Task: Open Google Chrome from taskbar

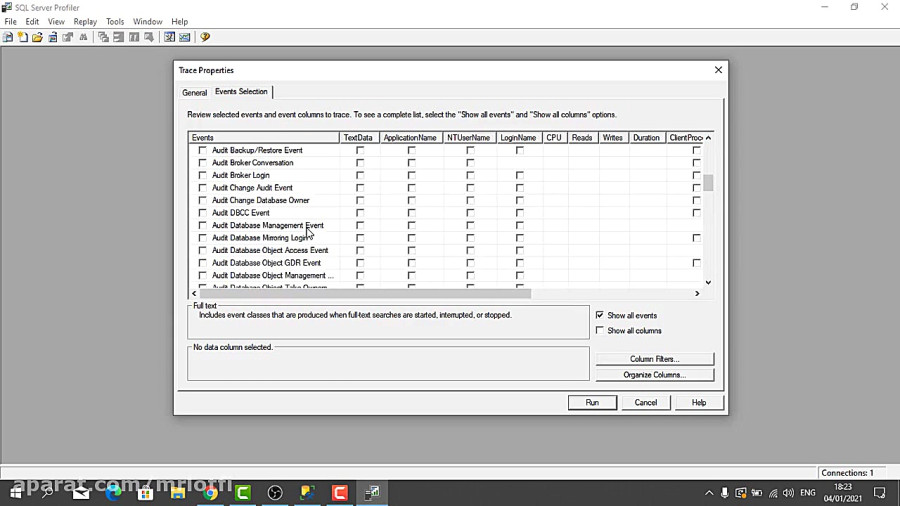Action: [210, 493]
